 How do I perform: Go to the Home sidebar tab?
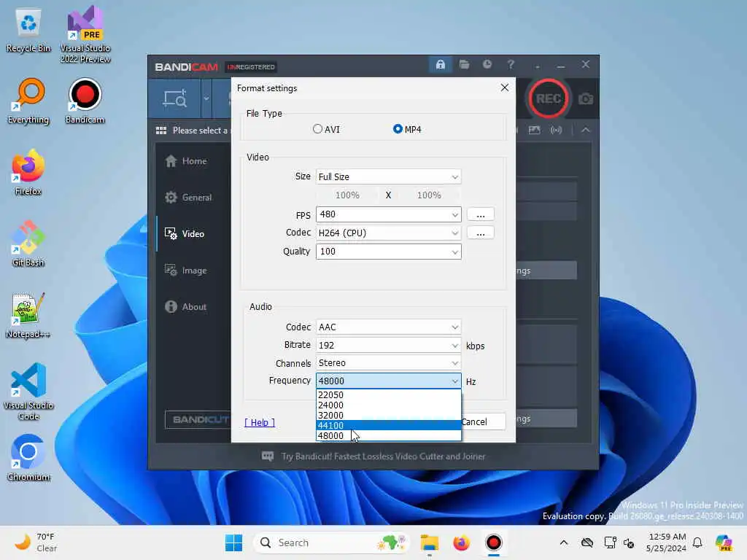coord(187,161)
